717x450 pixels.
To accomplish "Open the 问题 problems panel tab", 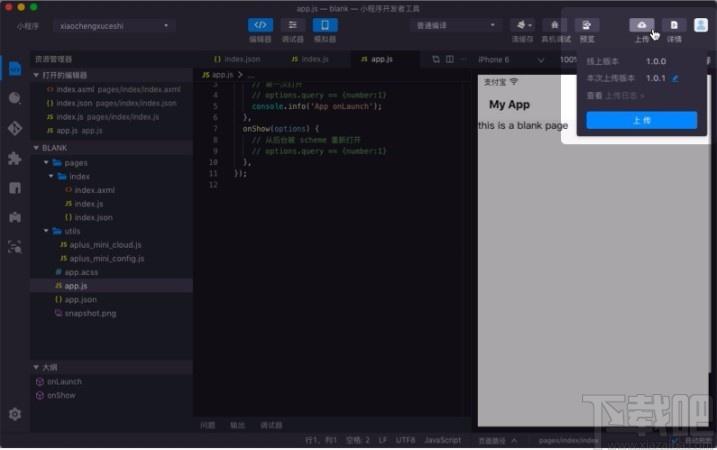I will click(x=208, y=425).
